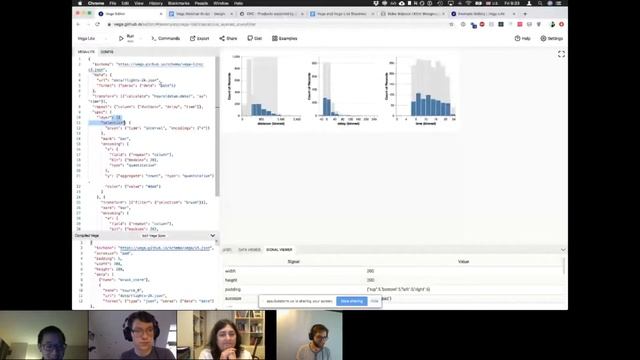Viewport: 640px width, 360px height.
Task: Click the Signal column header
Action: point(293,262)
